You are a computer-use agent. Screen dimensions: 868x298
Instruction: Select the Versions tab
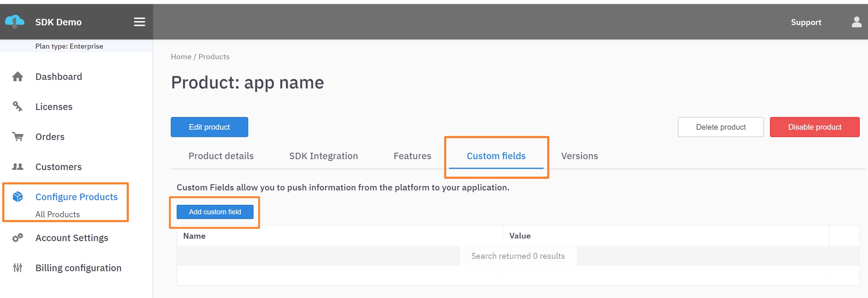pos(579,156)
